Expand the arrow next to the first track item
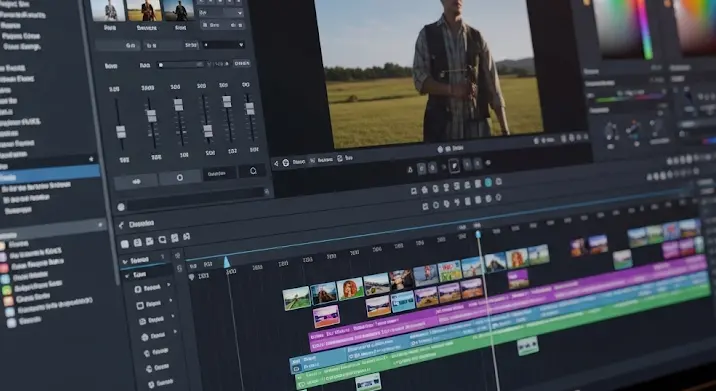Screen dimensions: 716x391 point(169,285)
